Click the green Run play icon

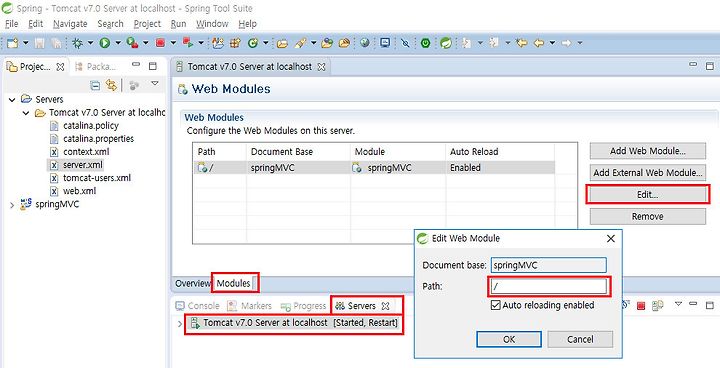click(x=105, y=43)
